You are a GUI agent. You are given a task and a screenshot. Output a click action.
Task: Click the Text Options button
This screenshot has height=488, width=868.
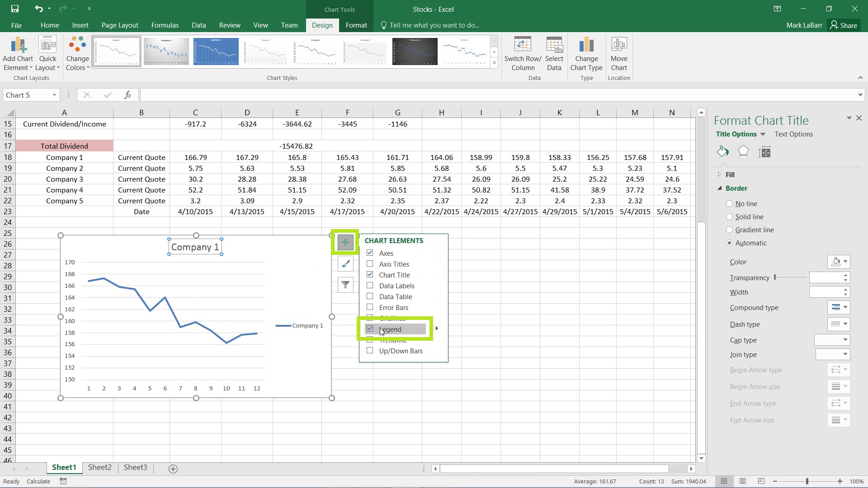(793, 133)
